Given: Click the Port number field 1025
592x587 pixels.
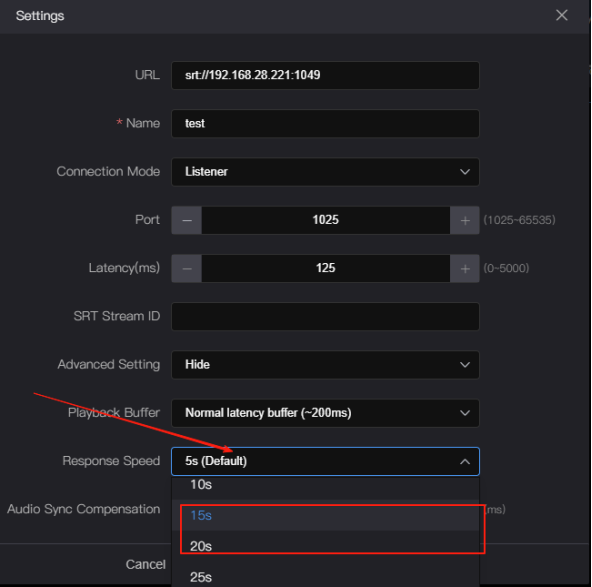Looking at the screenshot, I should click(325, 220).
